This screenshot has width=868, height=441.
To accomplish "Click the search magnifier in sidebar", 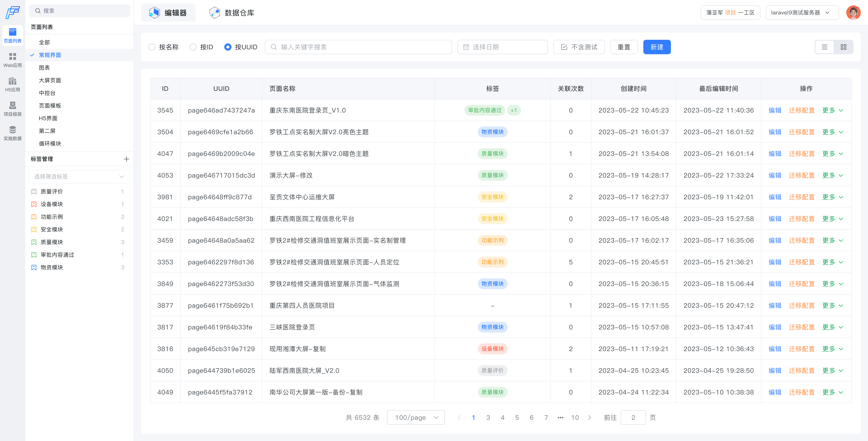I will tap(38, 11).
